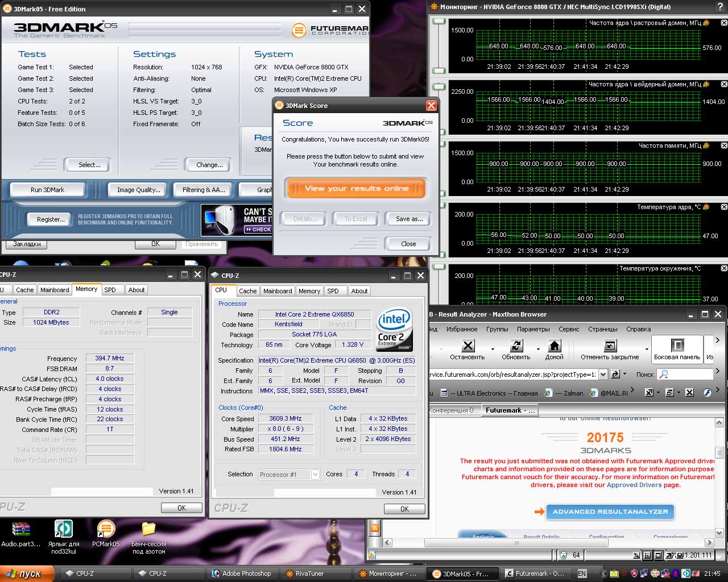Click the top slider handle of raster graph

[439, 22]
